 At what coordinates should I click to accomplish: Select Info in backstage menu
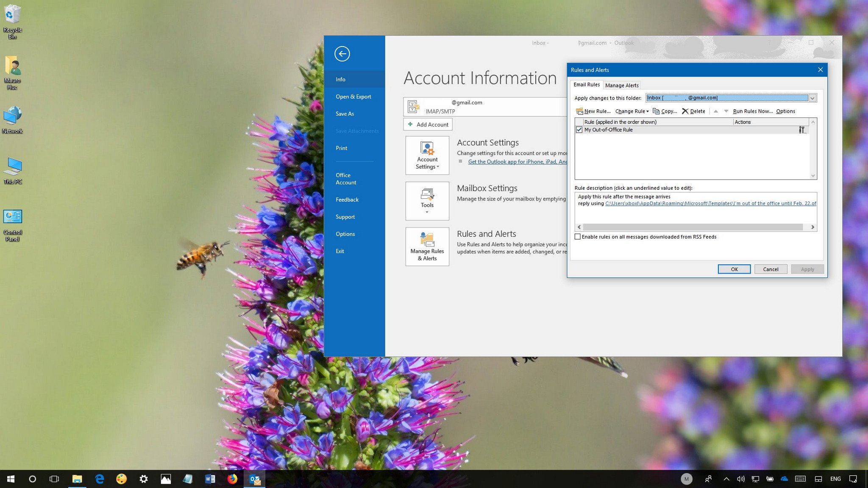[354, 79]
